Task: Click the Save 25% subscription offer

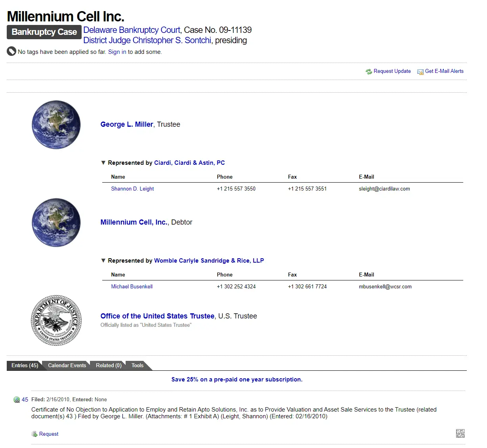Action: [x=237, y=379]
